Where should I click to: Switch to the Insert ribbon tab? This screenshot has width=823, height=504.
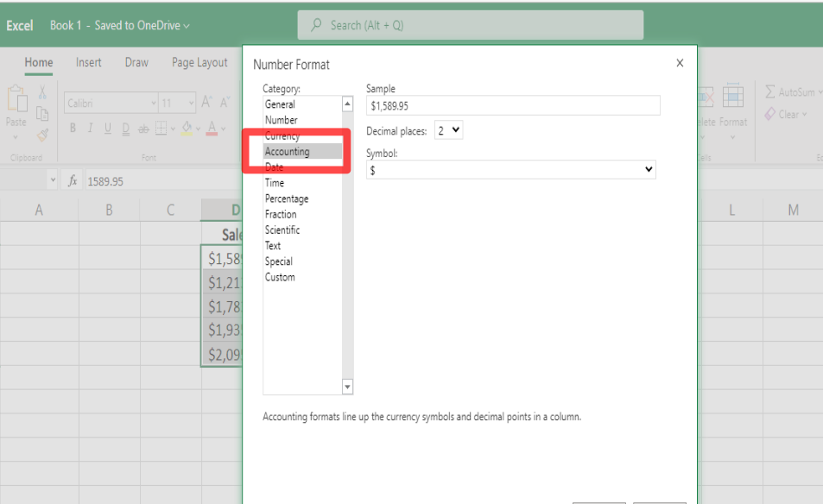pyautogui.click(x=88, y=63)
